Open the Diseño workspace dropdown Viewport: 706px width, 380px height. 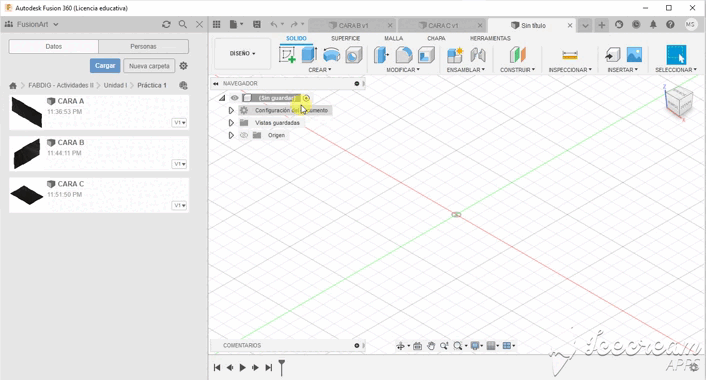pyautogui.click(x=242, y=54)
